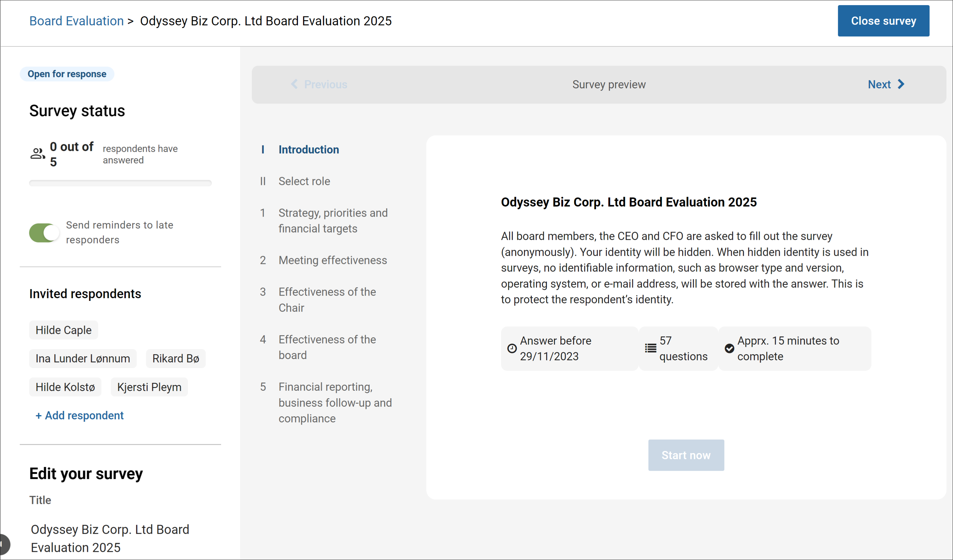This screenshot has width=953, height=560.
Task: Open the Financial reporting, business follow-up section
Action: (335, 402)
